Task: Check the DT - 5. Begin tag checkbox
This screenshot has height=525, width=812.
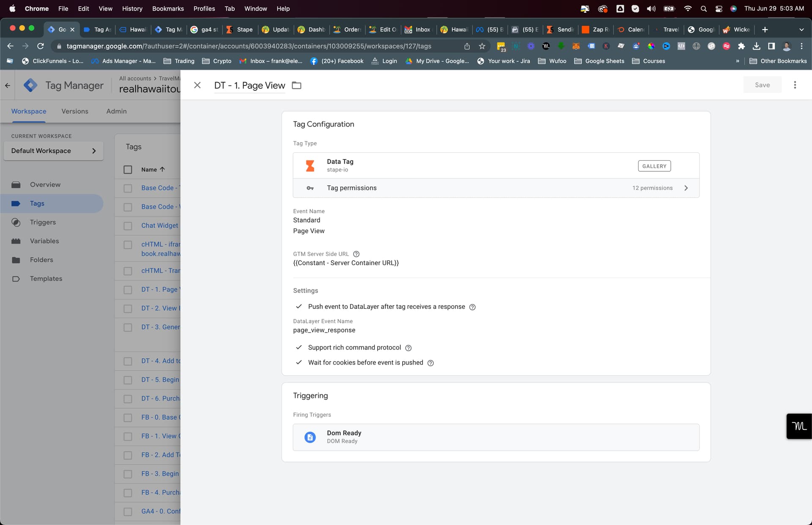Action: click(x=128, y=380)
